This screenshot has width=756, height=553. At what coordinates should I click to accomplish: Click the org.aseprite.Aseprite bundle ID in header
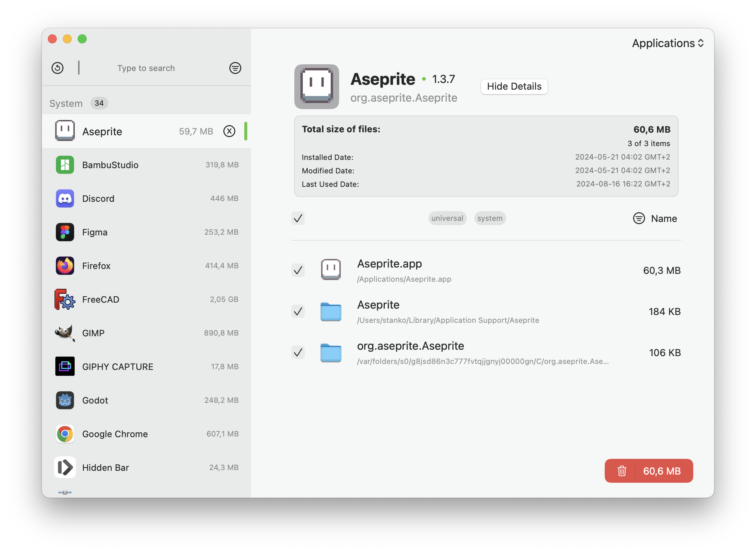404,98
